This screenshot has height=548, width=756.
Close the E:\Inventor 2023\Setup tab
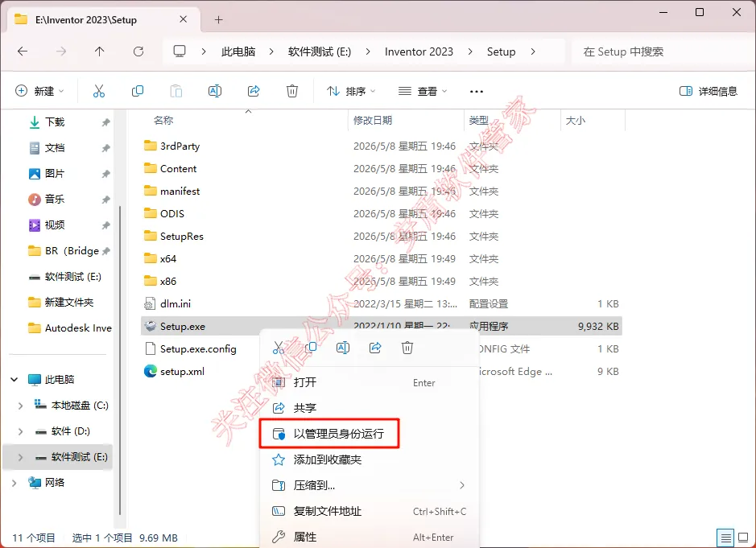[x=184, y=19]
